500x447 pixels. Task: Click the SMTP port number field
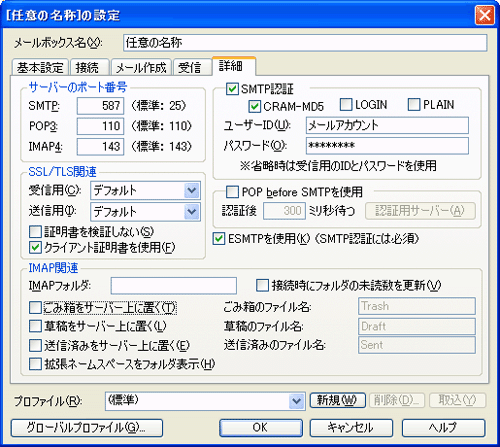coord(100,106)
